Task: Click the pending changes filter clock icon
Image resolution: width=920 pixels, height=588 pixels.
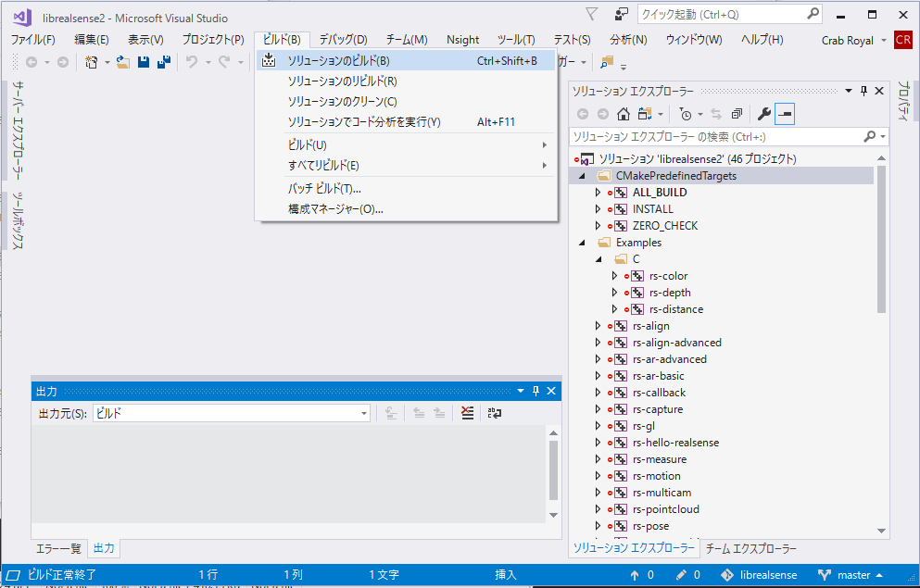Action: [x=686, y=114]
